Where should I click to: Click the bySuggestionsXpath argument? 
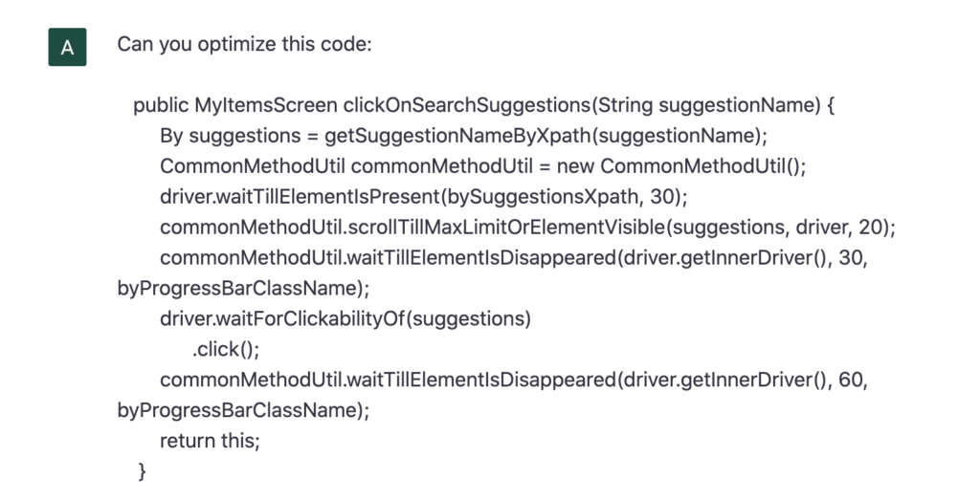[x=564, y=197]
